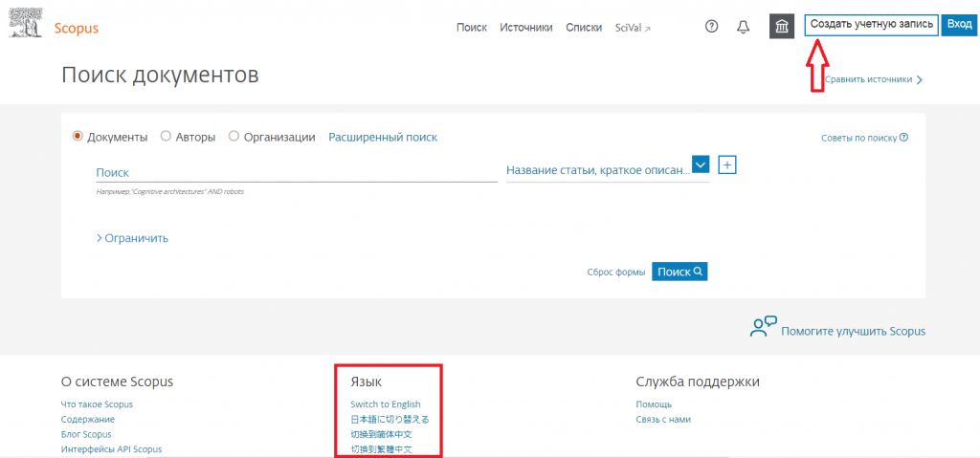Viewport: 980px width, 458px height.
Task: Open Поиск in the top navigation
Action: click(x=471, y=28)
